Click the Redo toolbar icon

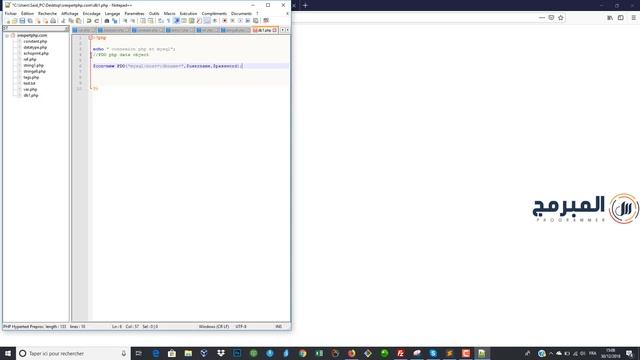pos(97,20)
